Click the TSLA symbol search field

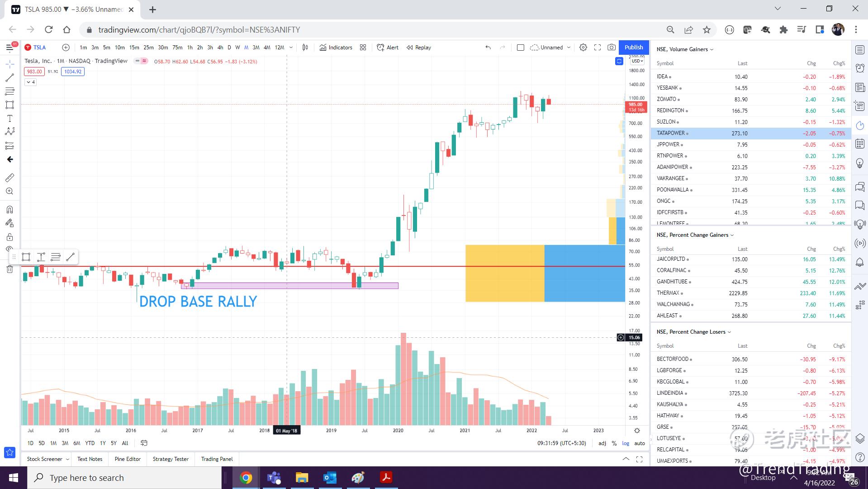pos(40,48)
